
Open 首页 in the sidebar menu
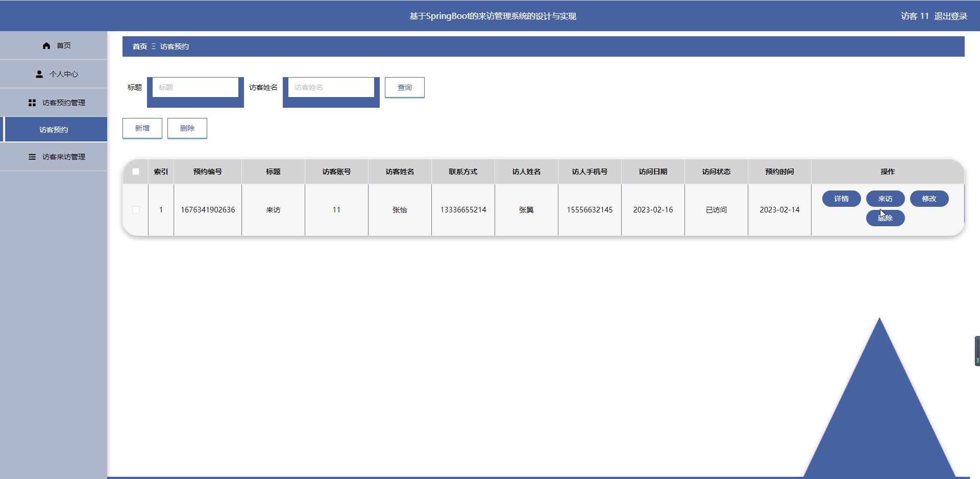coord(54,45)
